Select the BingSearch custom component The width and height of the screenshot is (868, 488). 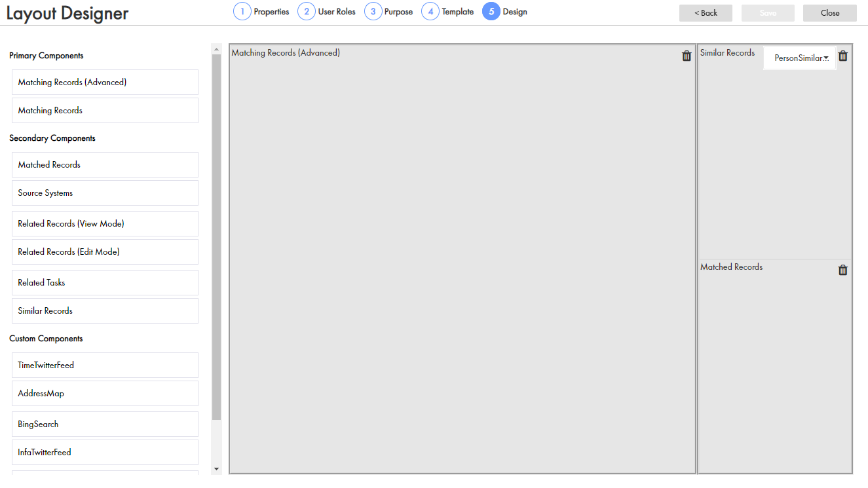pyautogui.click(x=105, y=424)
